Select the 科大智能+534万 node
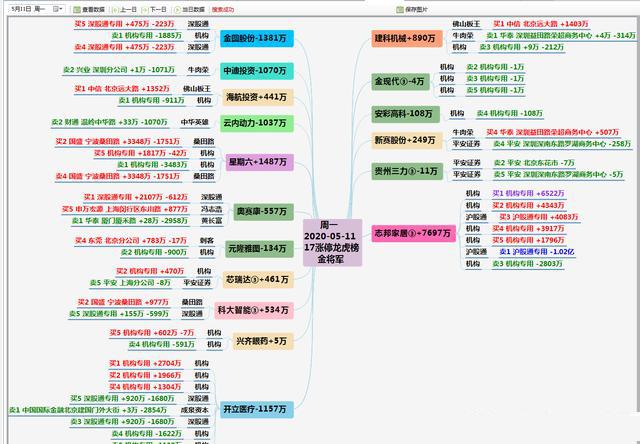Screen dimensions: 640x444 point(253,310)
